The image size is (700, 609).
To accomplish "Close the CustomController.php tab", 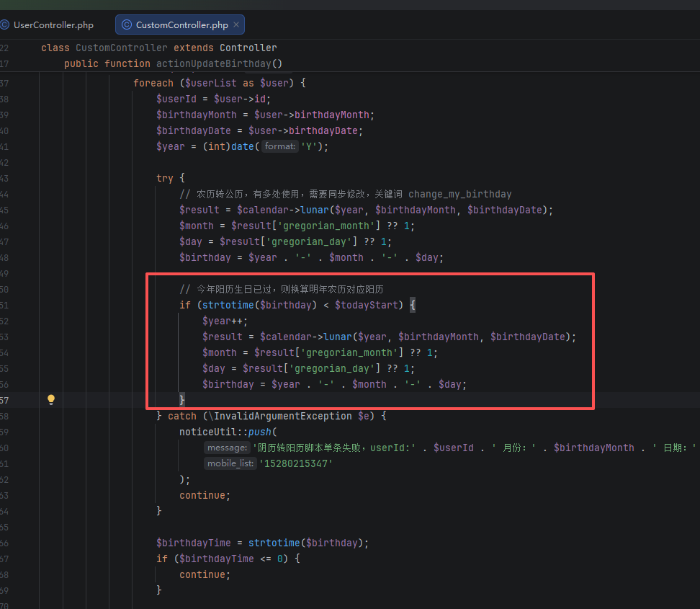I will pos(236,25).
